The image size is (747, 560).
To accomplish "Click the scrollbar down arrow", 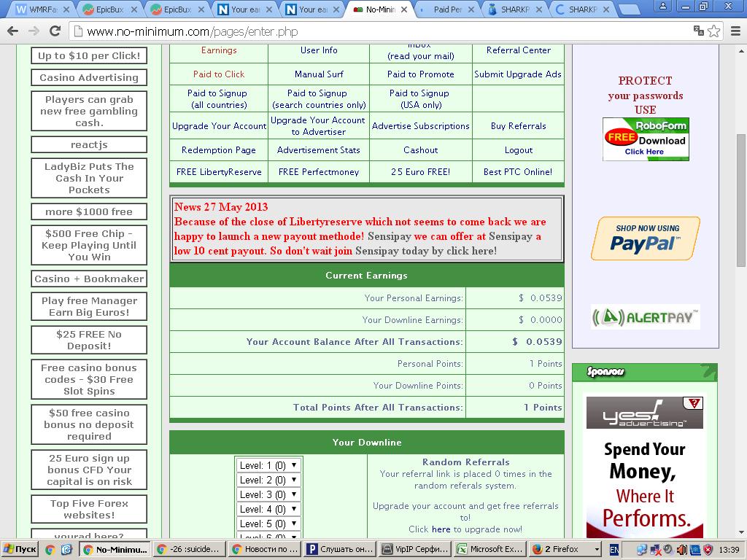I will 741,532.
